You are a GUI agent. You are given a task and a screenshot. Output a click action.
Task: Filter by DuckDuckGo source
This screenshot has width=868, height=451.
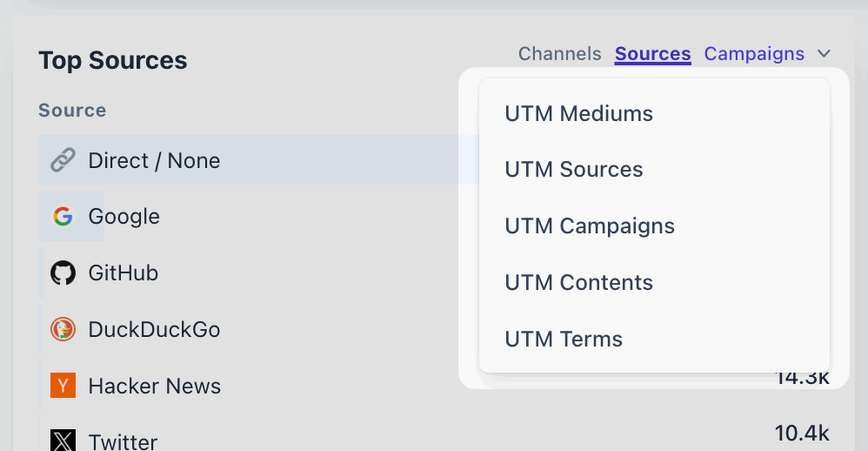[x=154, y=330]
